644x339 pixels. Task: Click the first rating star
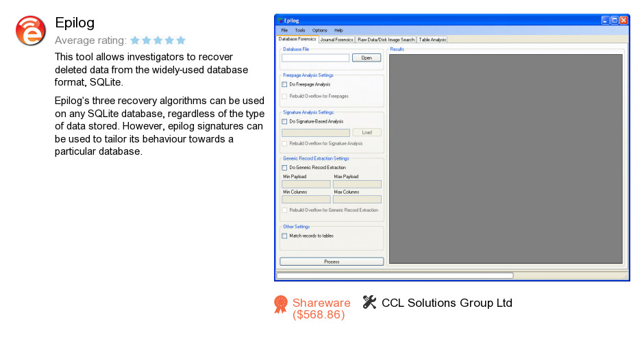[135, 40]
